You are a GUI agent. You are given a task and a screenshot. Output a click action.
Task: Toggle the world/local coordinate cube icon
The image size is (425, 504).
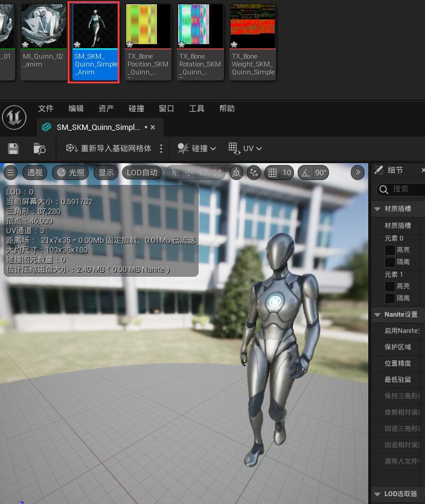pos(236,173)
